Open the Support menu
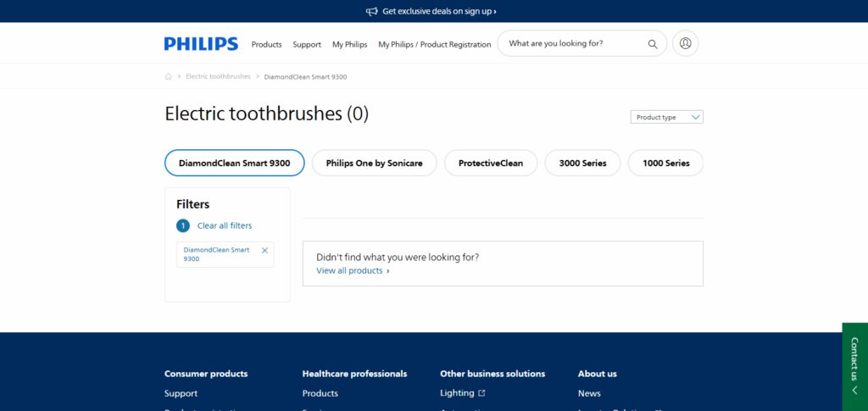Screen dimensions: 868x411 (307, 45)
